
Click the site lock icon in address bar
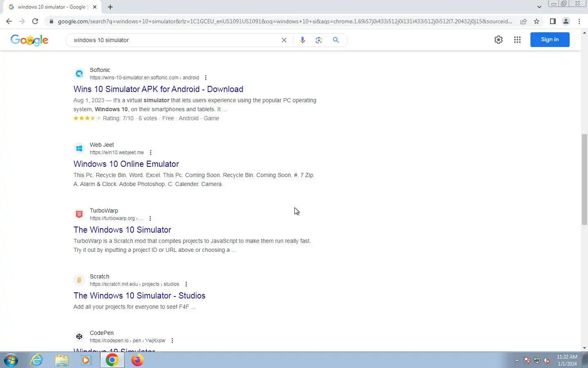(x=51, y=21)
